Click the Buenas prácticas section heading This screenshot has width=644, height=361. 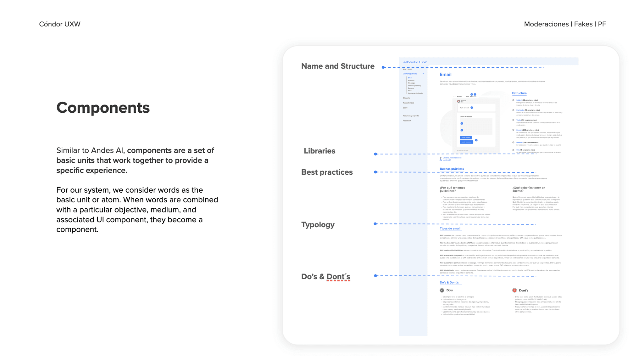(452, 169)
